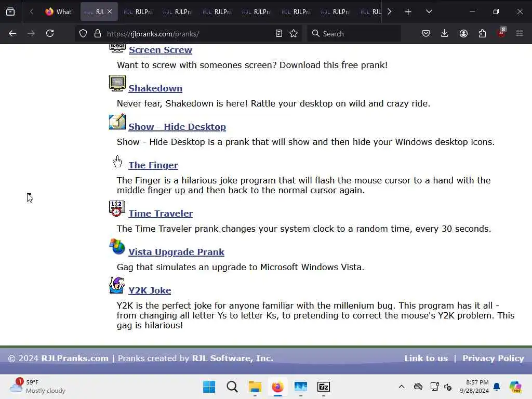This screenshot has width=532, height=399.
Task: Show hidden system tray icons chevron
Action: pyautogui.click(x=402, y=387)
